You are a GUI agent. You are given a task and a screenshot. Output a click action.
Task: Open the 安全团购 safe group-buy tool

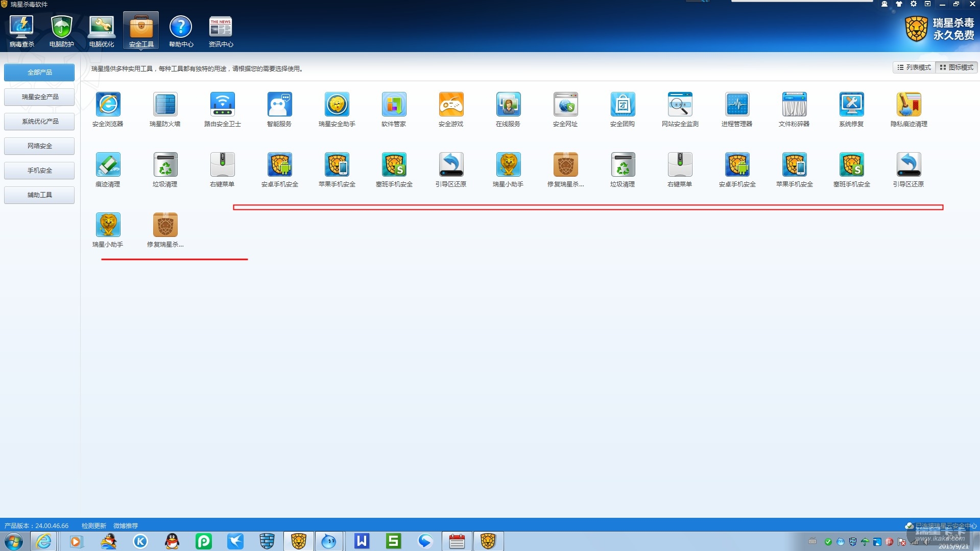coord(623,109)
